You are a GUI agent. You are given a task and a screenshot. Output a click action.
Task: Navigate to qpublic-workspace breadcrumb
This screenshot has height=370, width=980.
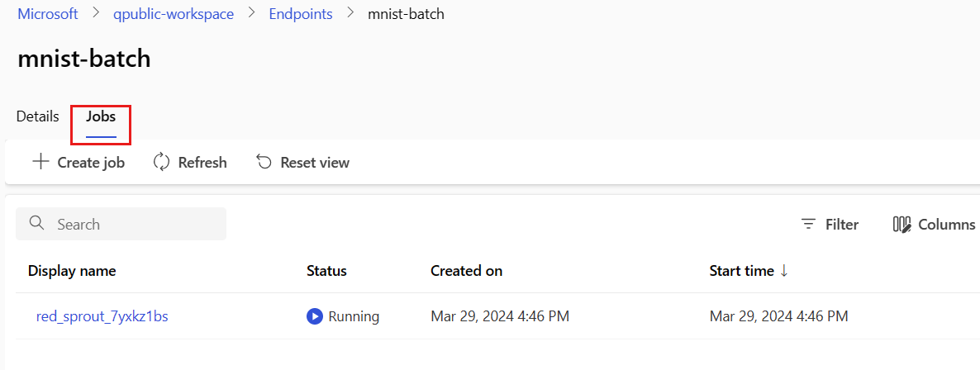coord(174,14)
